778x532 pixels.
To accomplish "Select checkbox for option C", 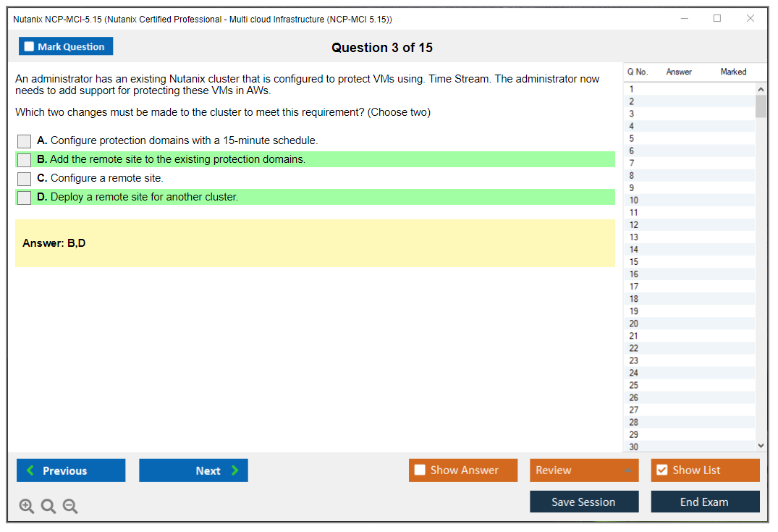I will point(25,179).
